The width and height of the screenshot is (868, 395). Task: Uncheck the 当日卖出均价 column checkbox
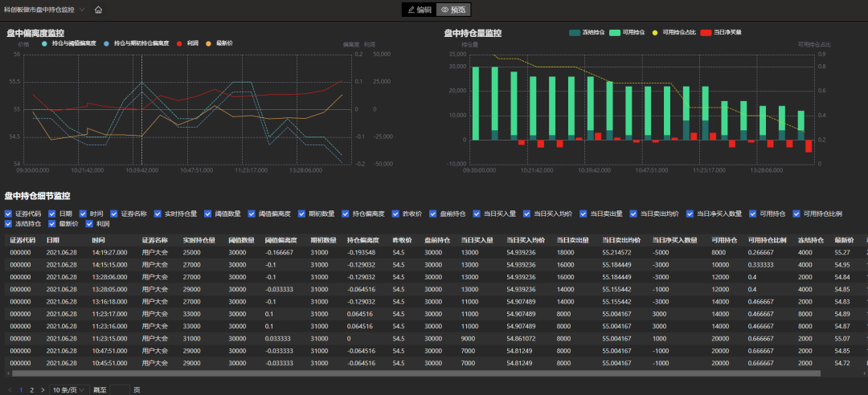coord(634,214)
